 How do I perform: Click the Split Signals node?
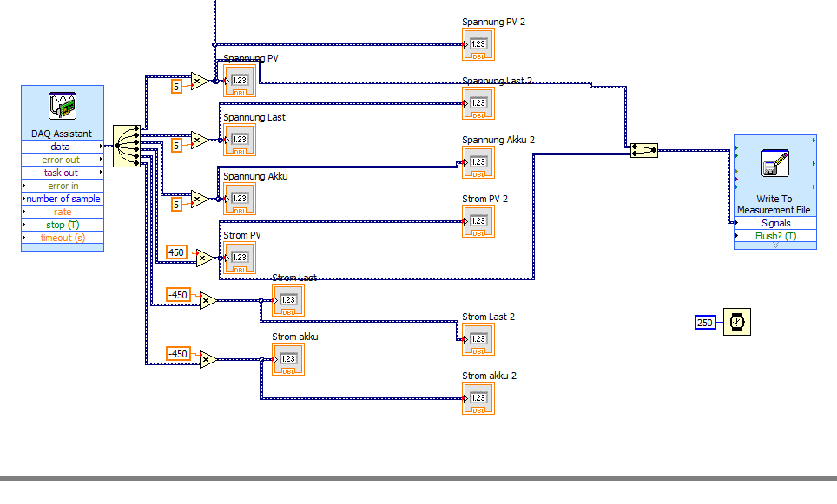coord(127,146)
